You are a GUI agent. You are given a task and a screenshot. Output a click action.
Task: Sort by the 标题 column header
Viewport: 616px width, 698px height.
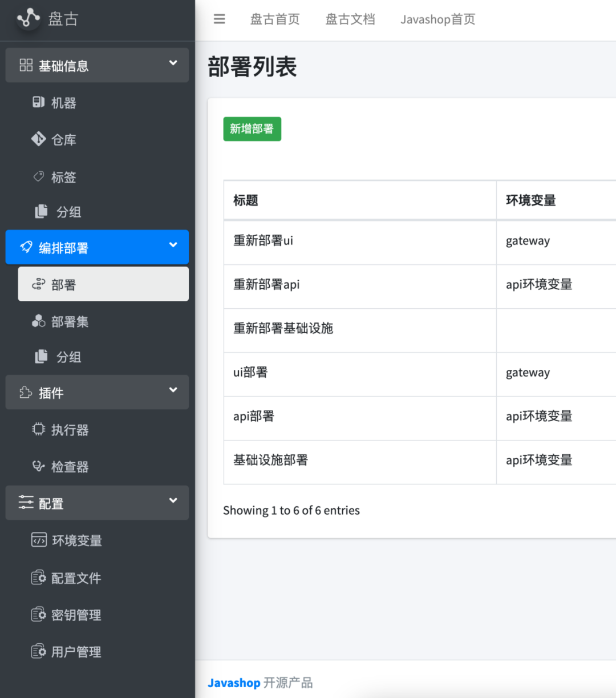pos(360,200)
